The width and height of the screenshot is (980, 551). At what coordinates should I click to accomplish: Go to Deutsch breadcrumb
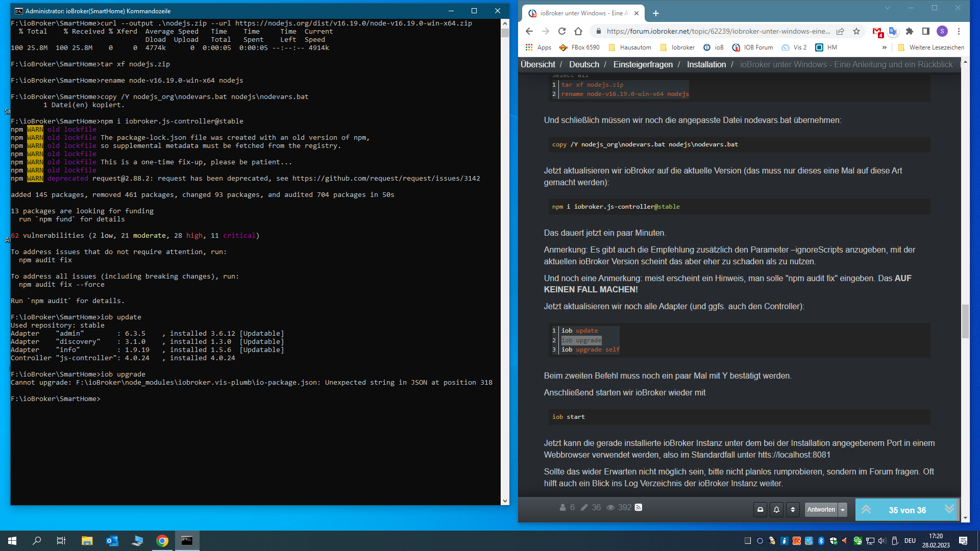(x=584, y=64)
